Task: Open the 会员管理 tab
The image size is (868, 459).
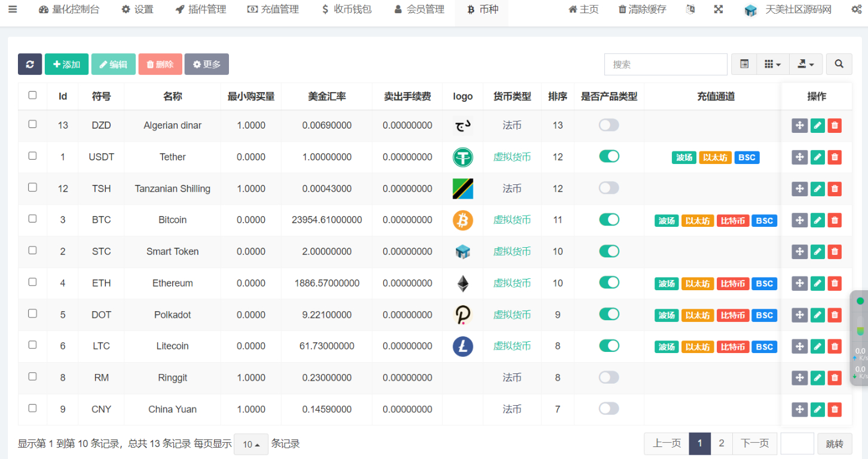Action: click(x=419, y=10)
